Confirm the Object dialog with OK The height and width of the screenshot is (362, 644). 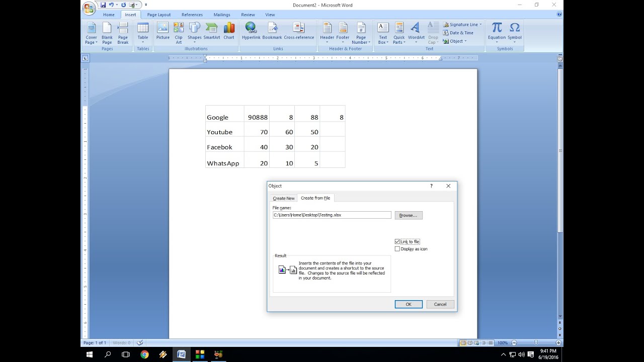409,304
